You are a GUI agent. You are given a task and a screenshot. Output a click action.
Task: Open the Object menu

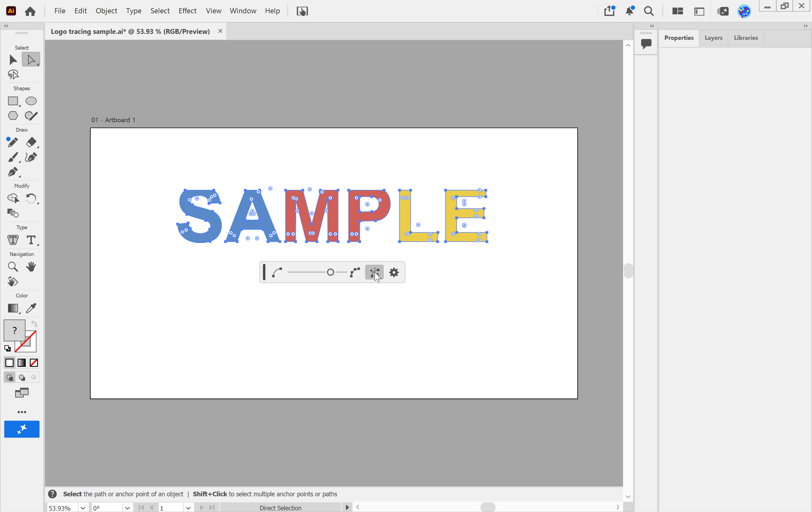[106, 11]
